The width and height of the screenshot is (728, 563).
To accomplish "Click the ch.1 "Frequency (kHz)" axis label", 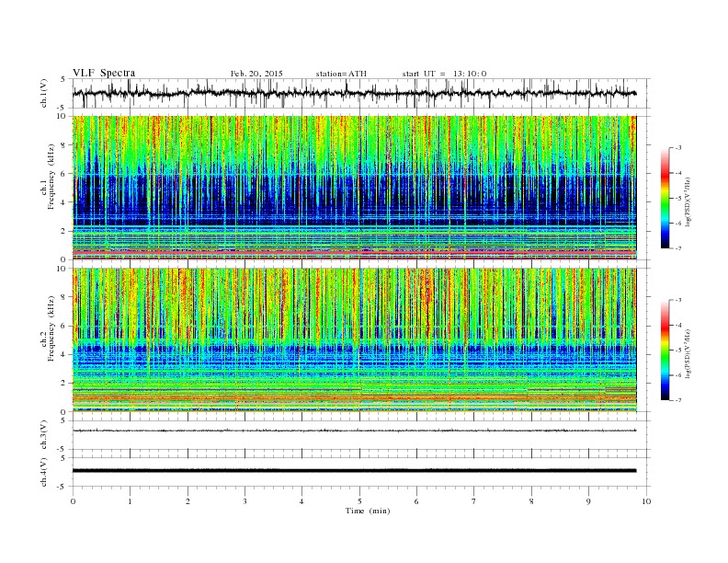I will point(51,177).
